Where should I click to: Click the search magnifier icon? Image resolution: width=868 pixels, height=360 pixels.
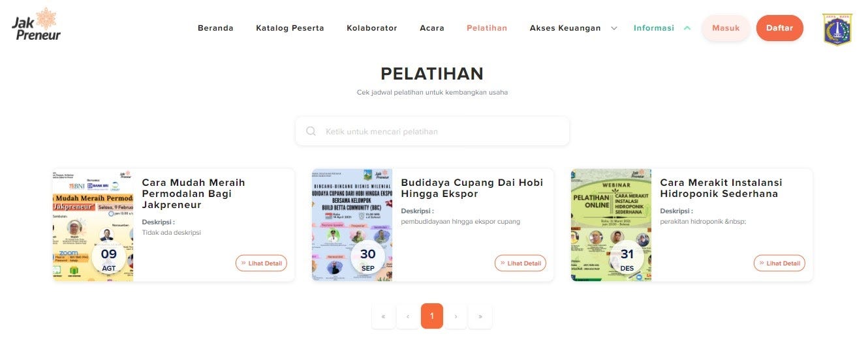click(x=311, y=131)
